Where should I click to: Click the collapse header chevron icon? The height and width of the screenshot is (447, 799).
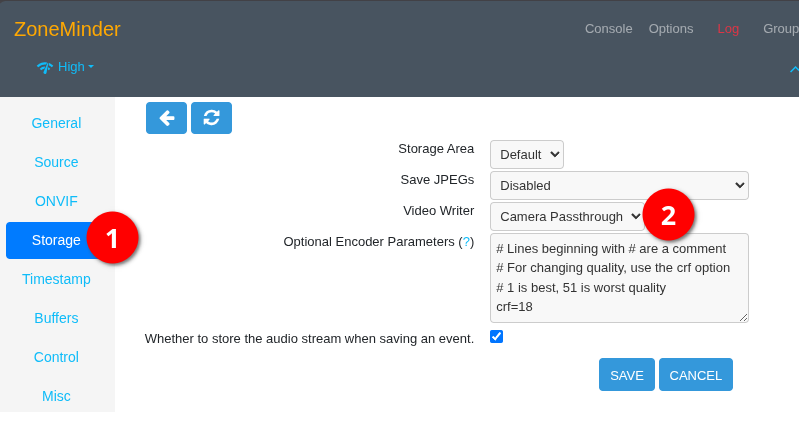click(794, 69)
